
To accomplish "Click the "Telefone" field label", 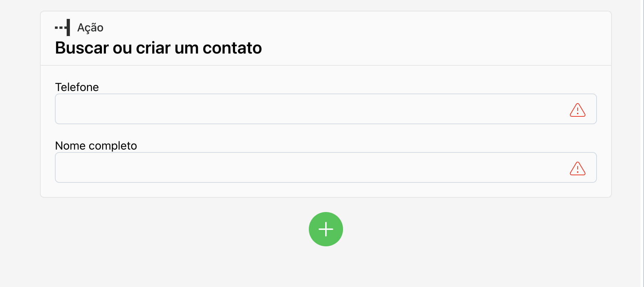I will (x=77, y=87).
